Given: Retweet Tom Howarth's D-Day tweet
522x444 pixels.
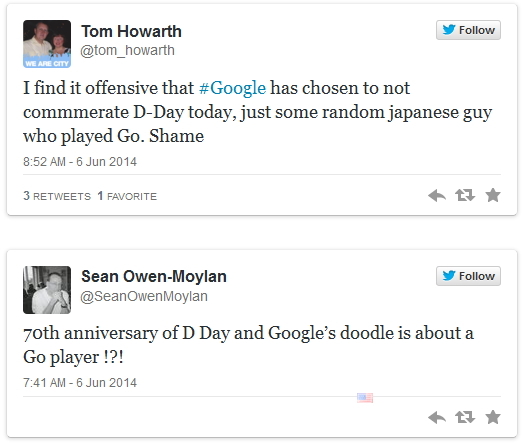Looking at the screenshot, I should (465, 195).
